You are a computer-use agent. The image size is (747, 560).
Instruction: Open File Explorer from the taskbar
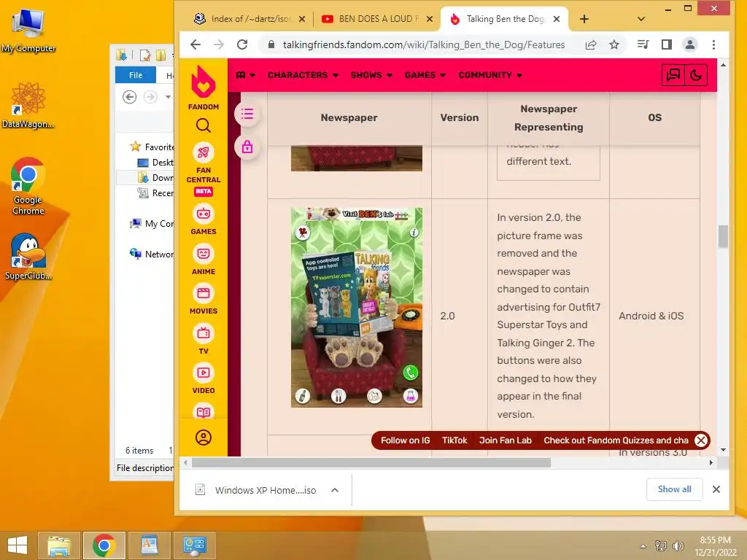click(x=59, y=545)
